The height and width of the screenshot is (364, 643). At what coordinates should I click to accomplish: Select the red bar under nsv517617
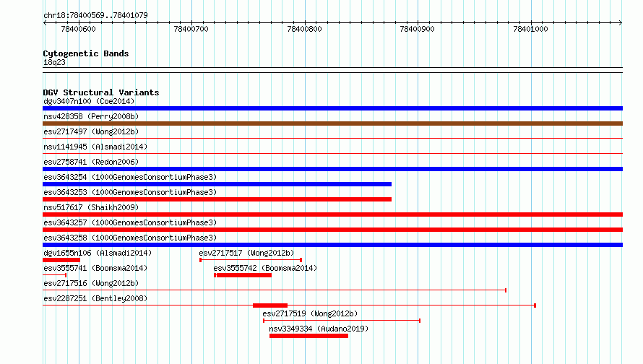[332, 214]
